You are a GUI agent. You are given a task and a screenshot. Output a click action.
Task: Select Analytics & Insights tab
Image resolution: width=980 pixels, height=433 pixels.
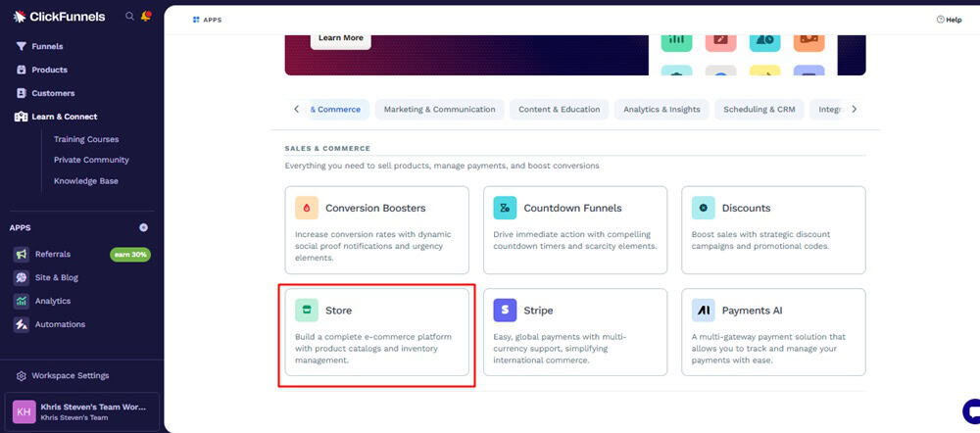click(x=661, y=110)
